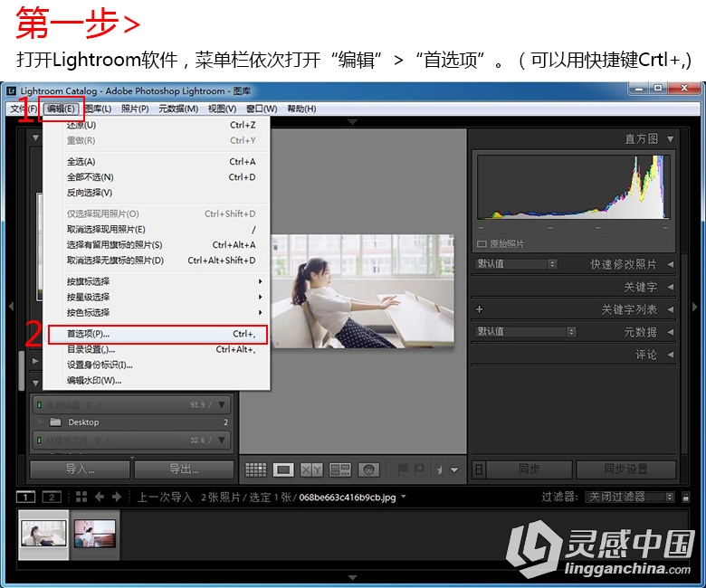The width and height of the screenshot is (706, 588).
Task: Switch to loupe view icon
Action: point(283,469)
